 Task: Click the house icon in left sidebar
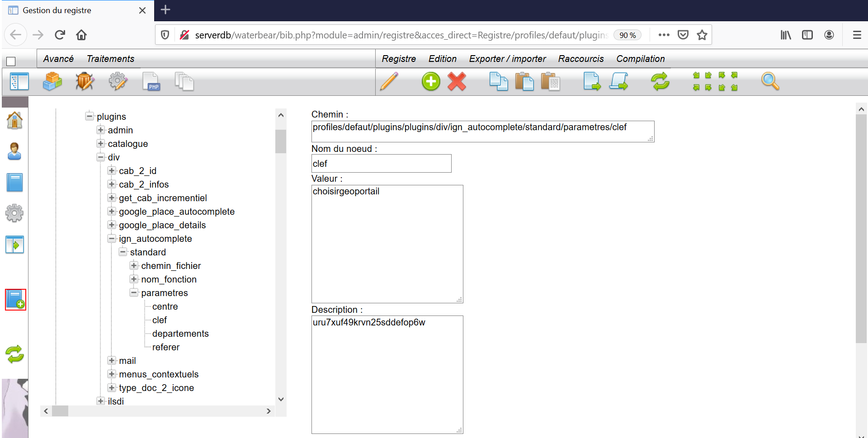coord(14,120)
